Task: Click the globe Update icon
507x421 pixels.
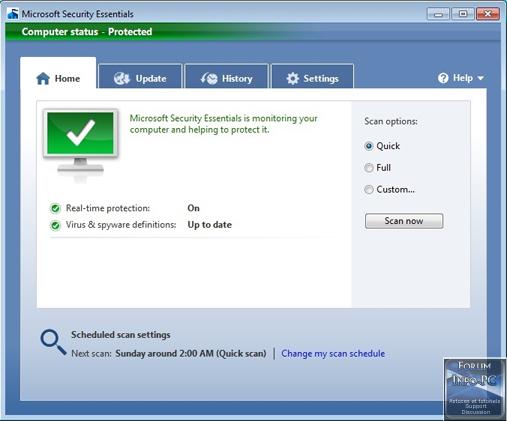Action: pos(122,79)
